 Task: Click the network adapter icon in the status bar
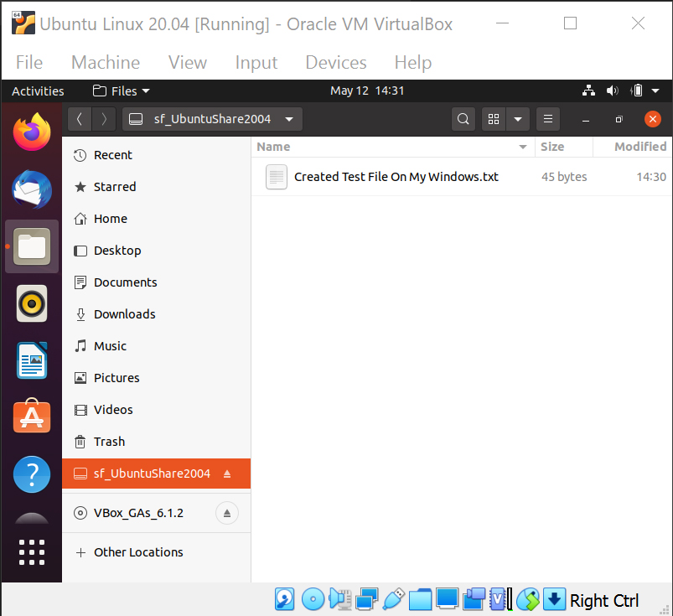tap(366, 599)
